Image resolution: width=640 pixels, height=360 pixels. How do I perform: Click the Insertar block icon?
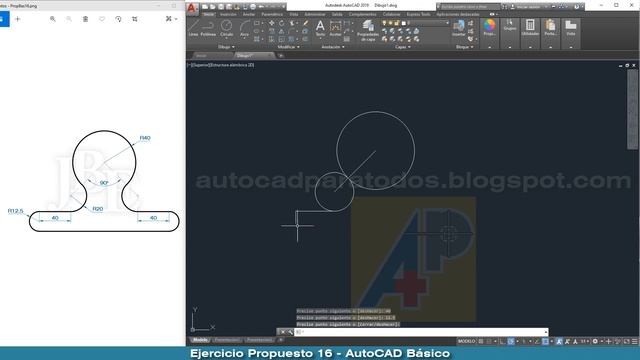(459, 28)
